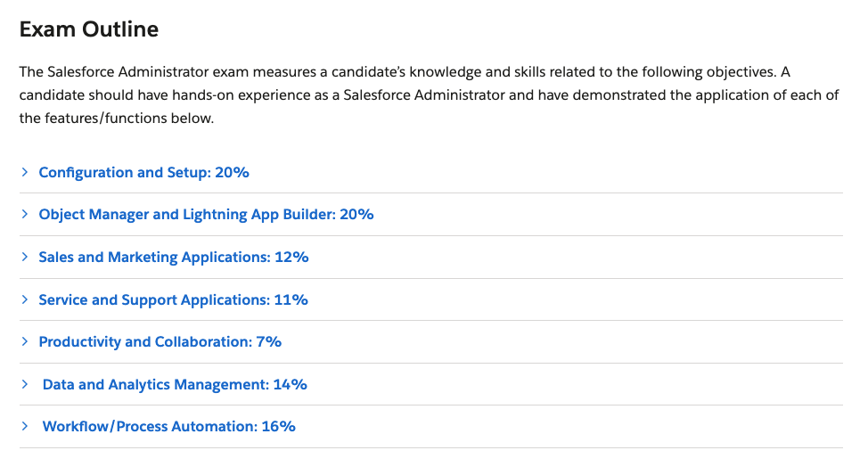Open the Sales and Marketing Applications title

tap(153, 257)
